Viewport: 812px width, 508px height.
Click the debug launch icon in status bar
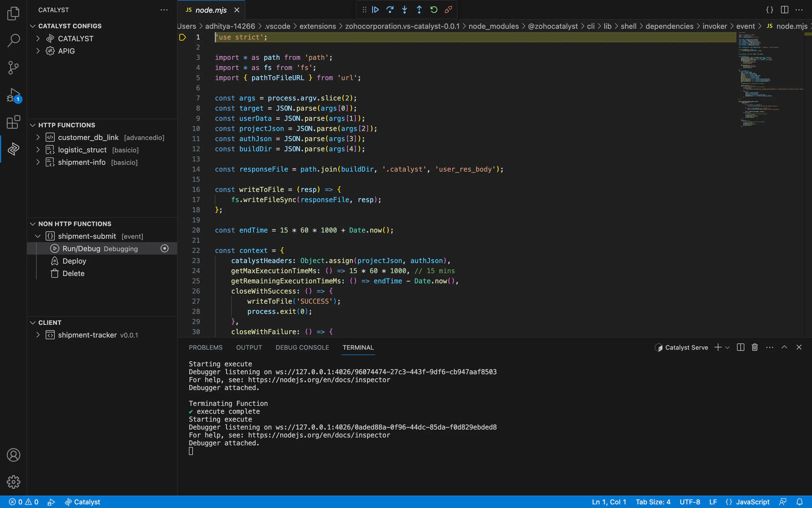(x=51, y=502)
